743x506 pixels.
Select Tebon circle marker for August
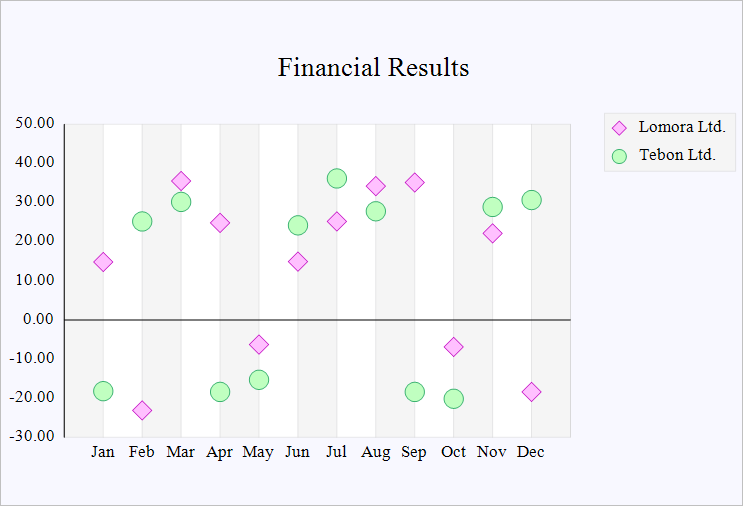click(376, 211)
